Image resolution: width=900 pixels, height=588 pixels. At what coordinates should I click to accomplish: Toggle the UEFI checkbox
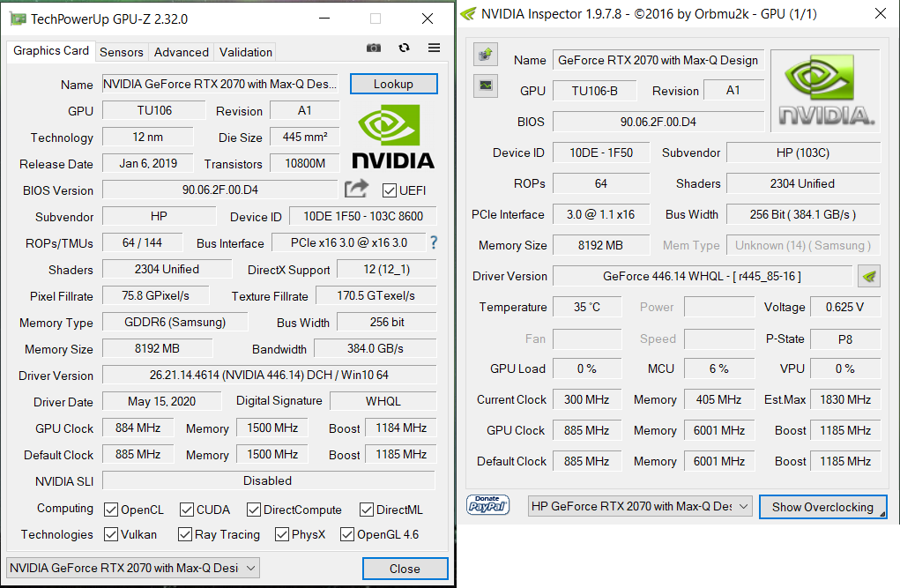pos(389,190)
